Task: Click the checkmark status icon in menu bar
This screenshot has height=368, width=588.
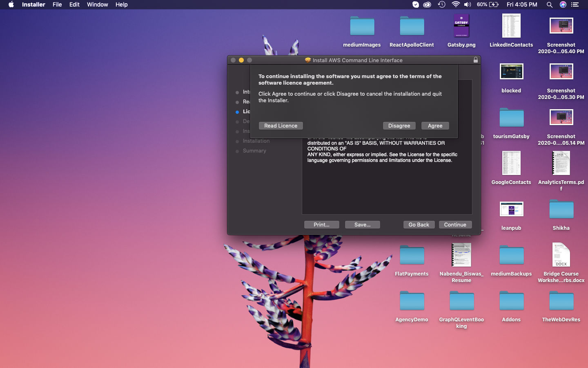Action: (x=416, y=4)
